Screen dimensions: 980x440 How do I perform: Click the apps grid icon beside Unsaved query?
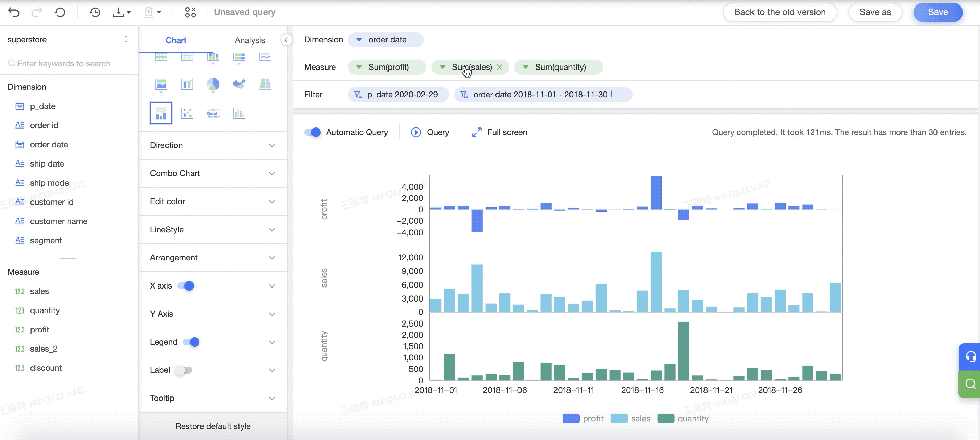pyautogui.click(x=190, y=12)
